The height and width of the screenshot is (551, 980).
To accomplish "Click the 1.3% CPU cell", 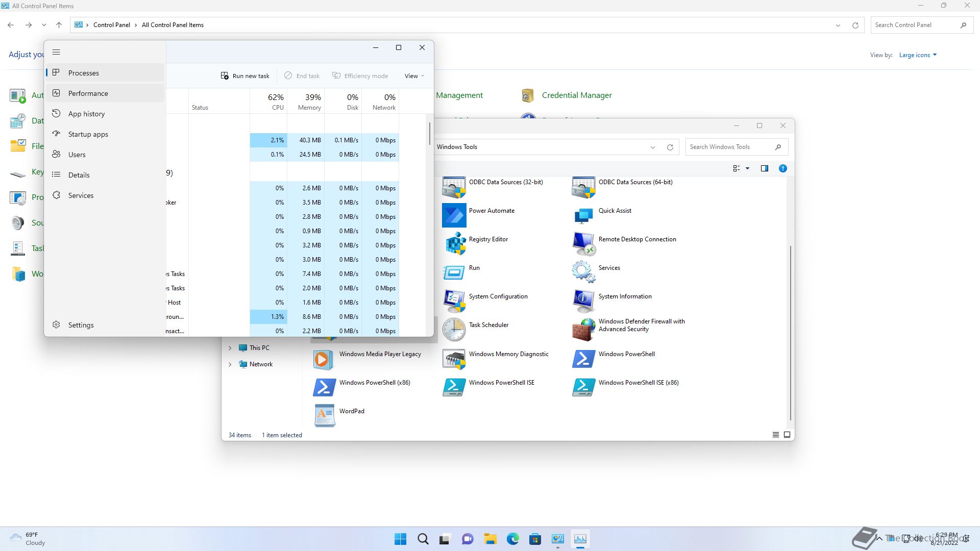I will point(268,317).
